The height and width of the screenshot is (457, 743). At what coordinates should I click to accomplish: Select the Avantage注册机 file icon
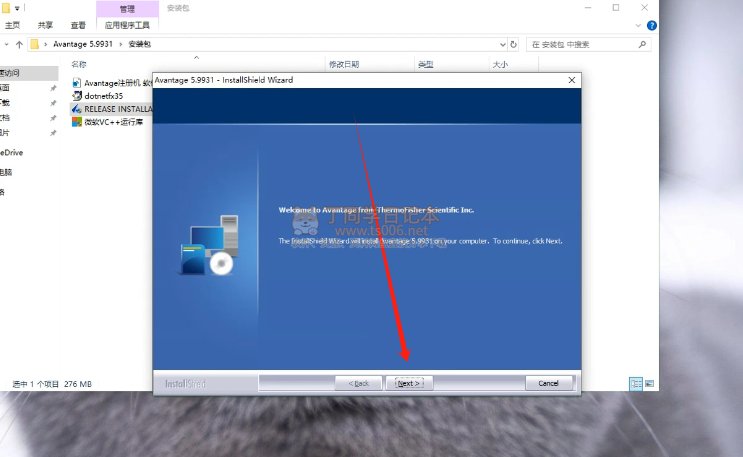tap(77, 83)
